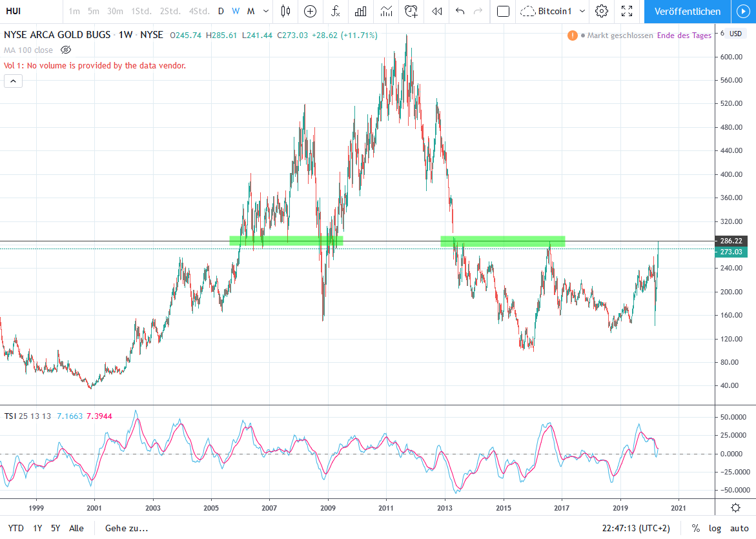Switch to the daily D timeframe

click(x=221, y=11)
